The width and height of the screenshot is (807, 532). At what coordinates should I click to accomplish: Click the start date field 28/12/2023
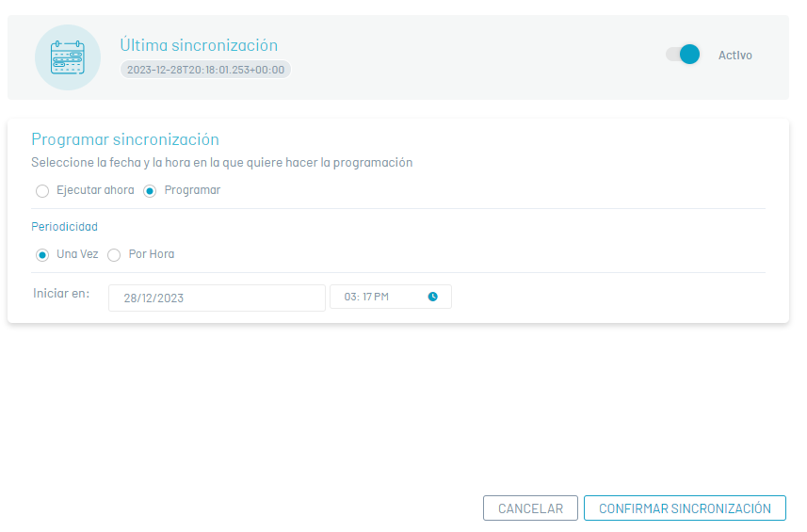217,298
